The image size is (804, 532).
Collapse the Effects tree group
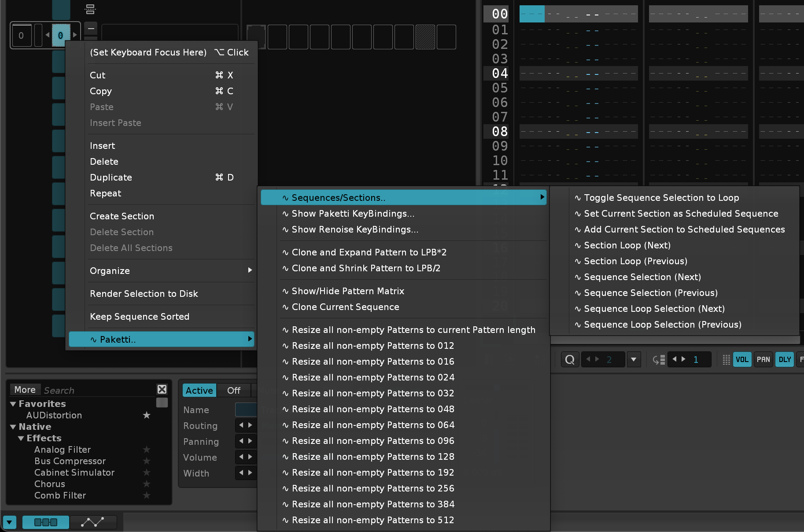click(x=21, y=438)
